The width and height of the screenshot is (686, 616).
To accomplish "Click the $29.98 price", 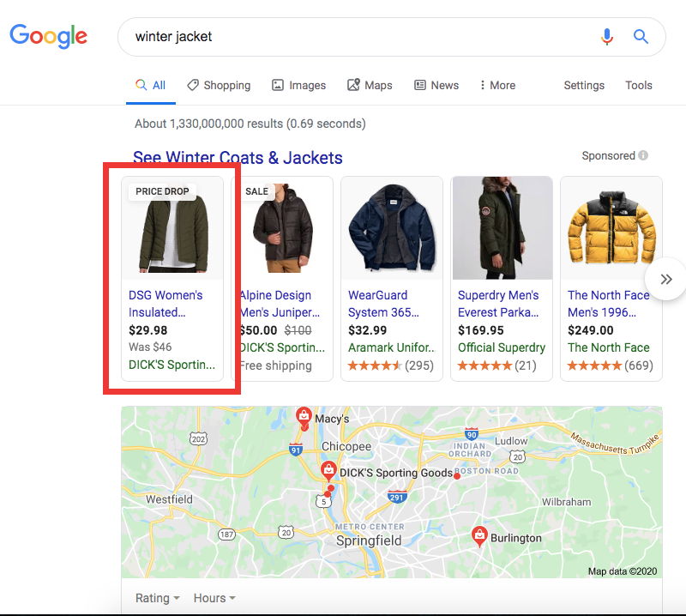I will click(147, 330).
